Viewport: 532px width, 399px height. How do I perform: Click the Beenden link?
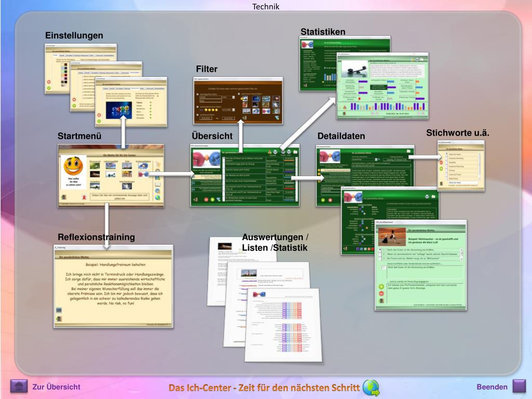click(492, 387)
